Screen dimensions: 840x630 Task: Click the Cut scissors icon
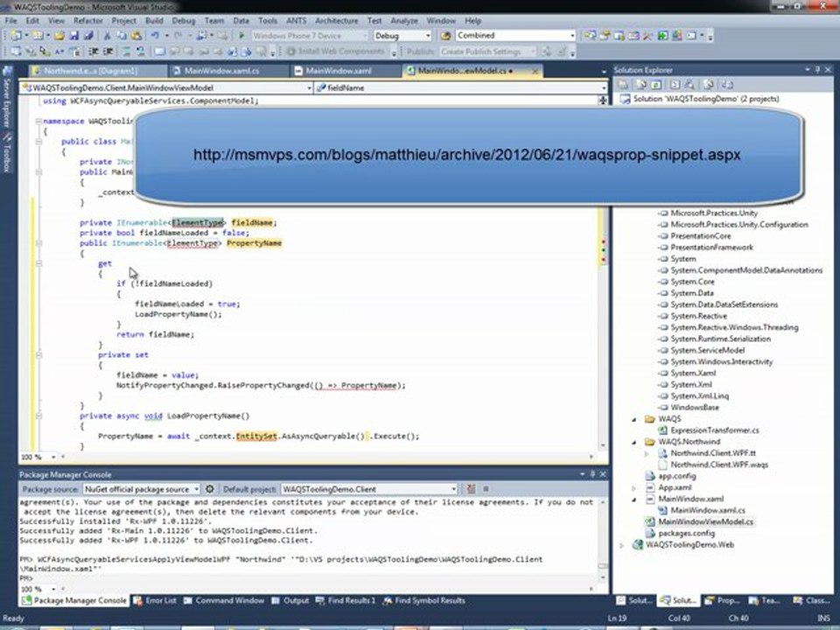click(107, 36)
